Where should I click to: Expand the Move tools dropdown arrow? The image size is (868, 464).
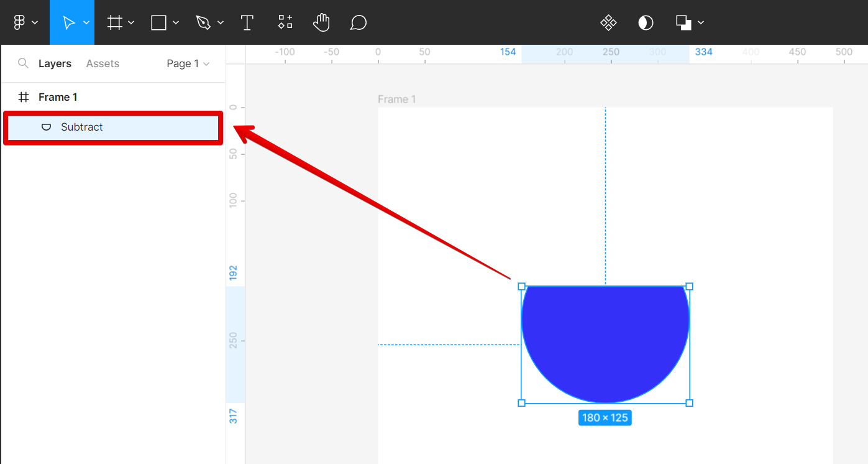click(x=86, y=23)
